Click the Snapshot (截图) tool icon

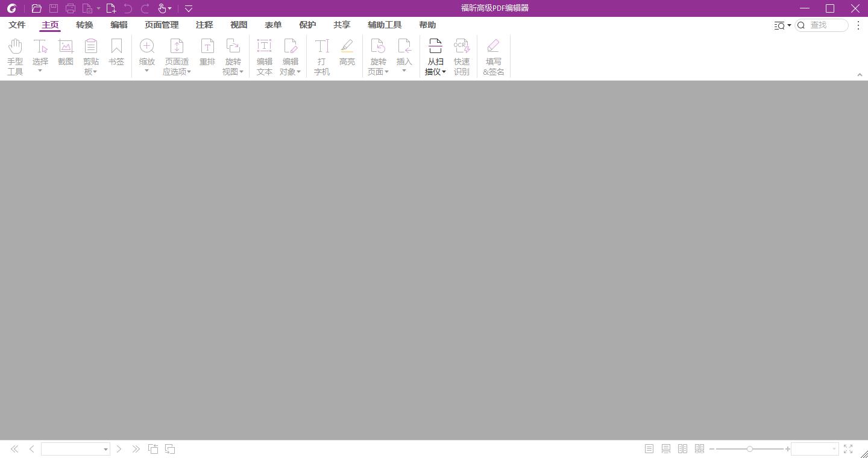[x=66, y=52]
